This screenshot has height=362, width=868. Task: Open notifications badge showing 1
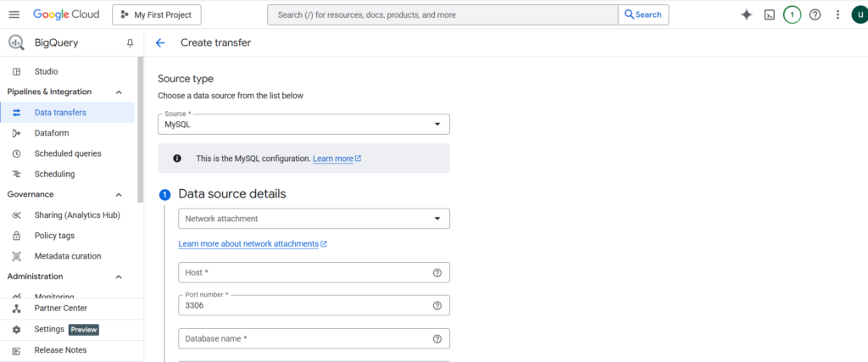(x=792, y=15)
